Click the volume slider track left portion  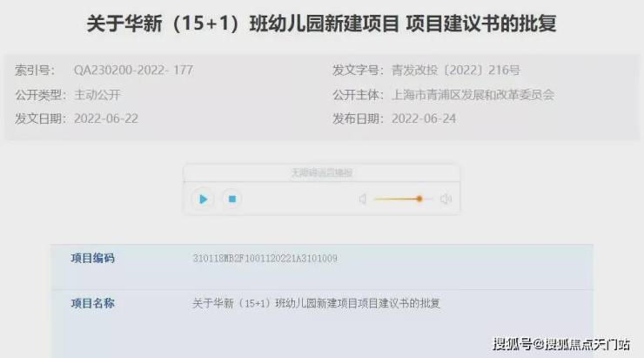395,199
